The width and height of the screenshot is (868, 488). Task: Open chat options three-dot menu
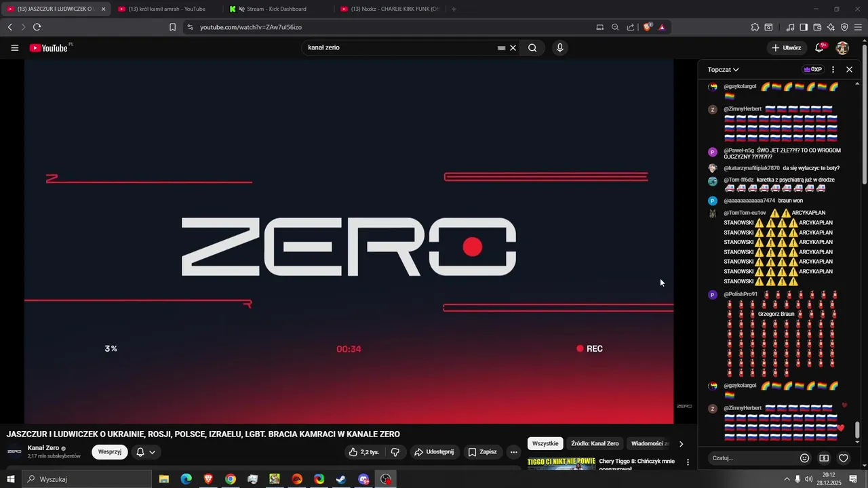tap(833, 69)
